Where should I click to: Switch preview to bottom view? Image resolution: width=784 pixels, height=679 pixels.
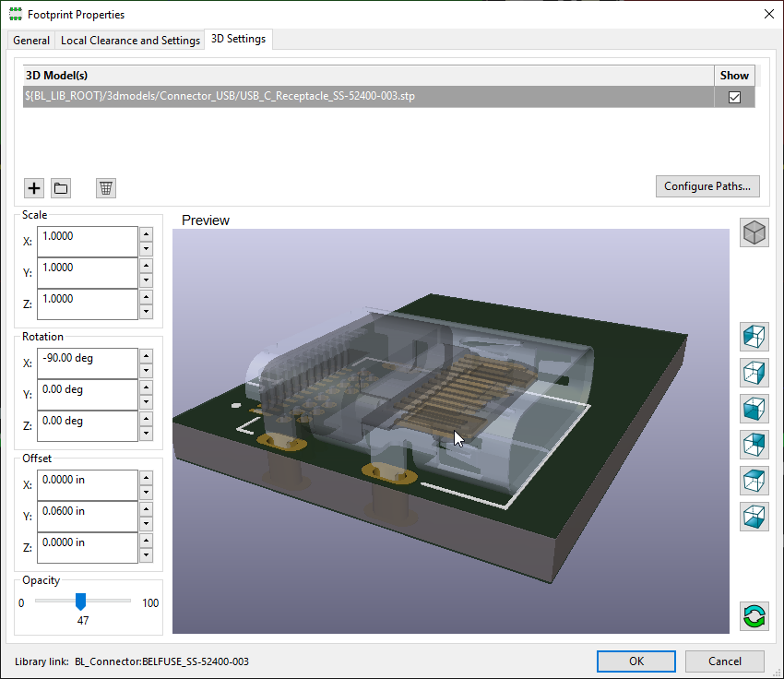(x=754, y=516)
